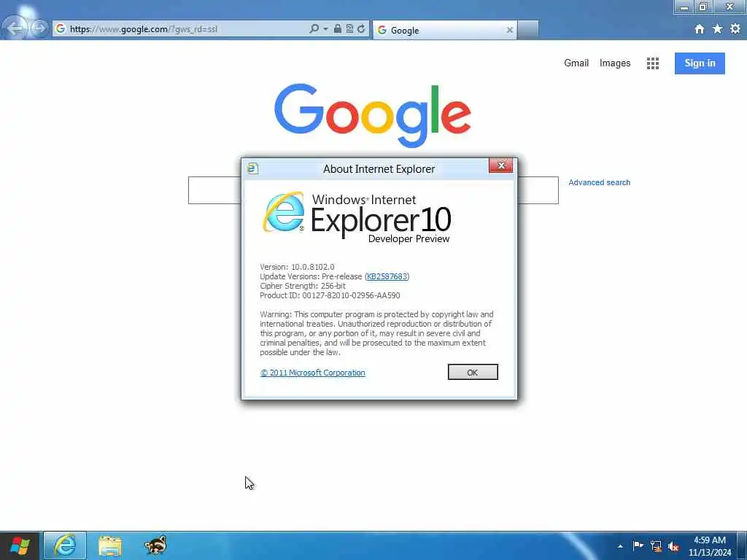This screenshot has height=560, width=747.
Task: Click the Cipher Strength: 256-bit text
Action: (x=303, y=286)
